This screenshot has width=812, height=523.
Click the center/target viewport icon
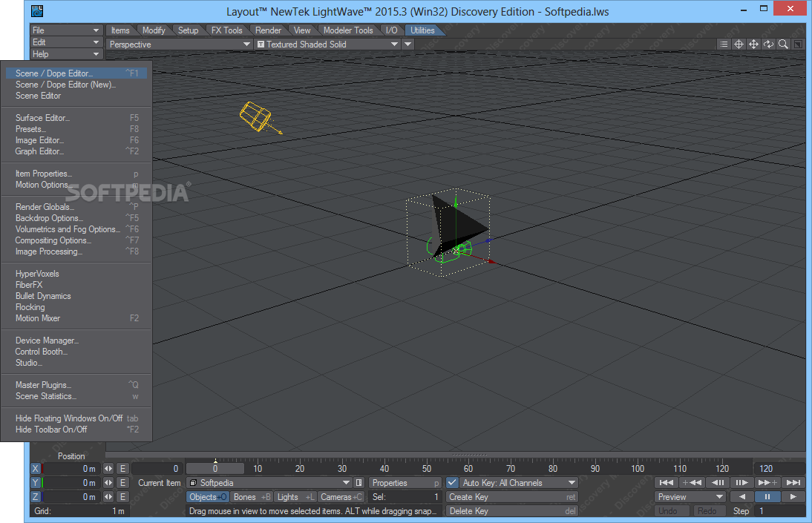[x=739, y=45]
